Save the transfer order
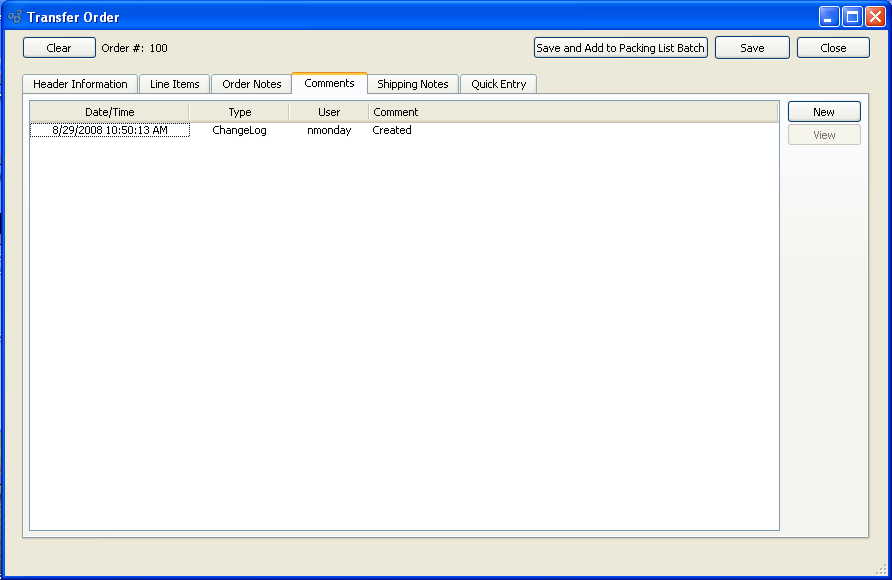Image resolution: width=892 pixels, height=580 pixels. [x=752, y=48]
